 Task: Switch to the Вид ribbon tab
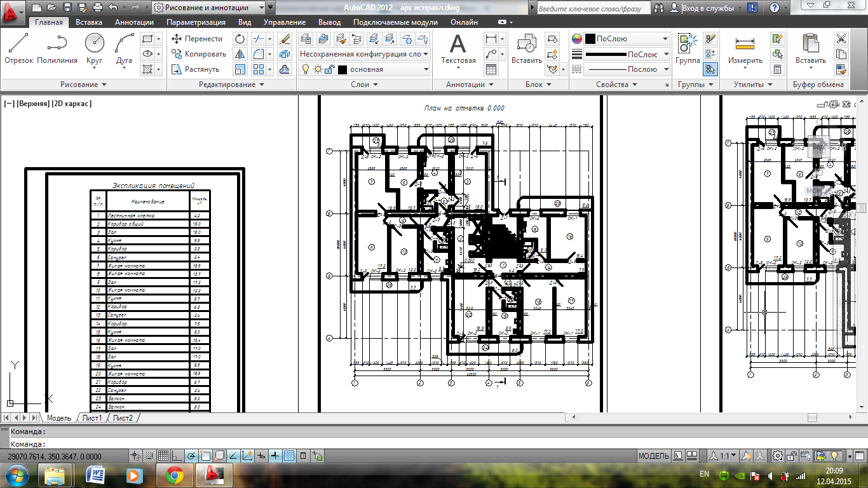245,22
